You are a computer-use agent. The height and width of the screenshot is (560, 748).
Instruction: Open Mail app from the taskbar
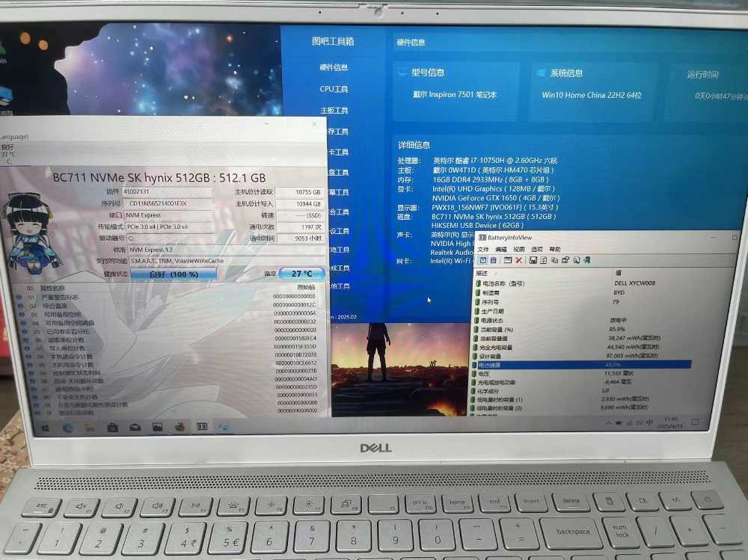click(x=135, y=427)
